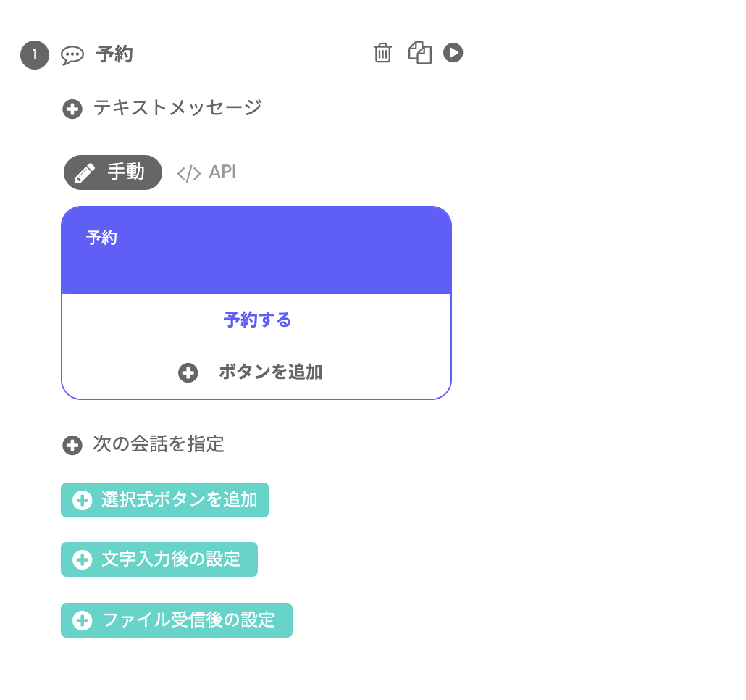Image resolution: width=746 pixels, height=700 pixels.
Task: Open 文字入力後の設定
Action: tap(159, 559)
